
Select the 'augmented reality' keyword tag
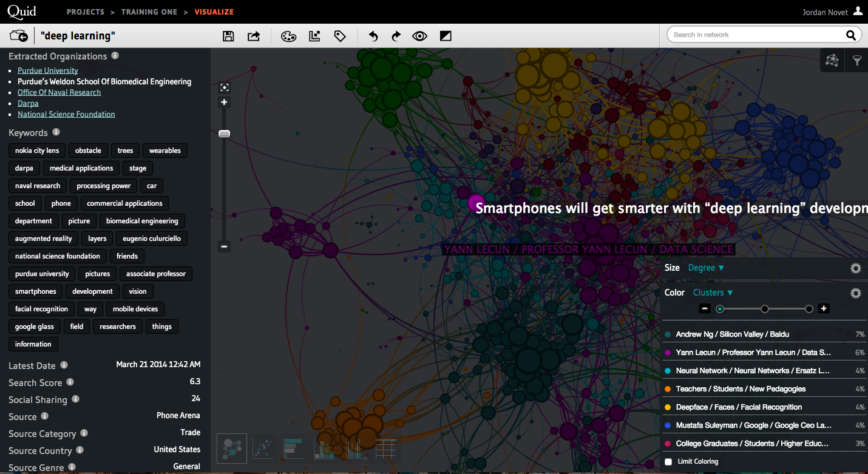44,239
